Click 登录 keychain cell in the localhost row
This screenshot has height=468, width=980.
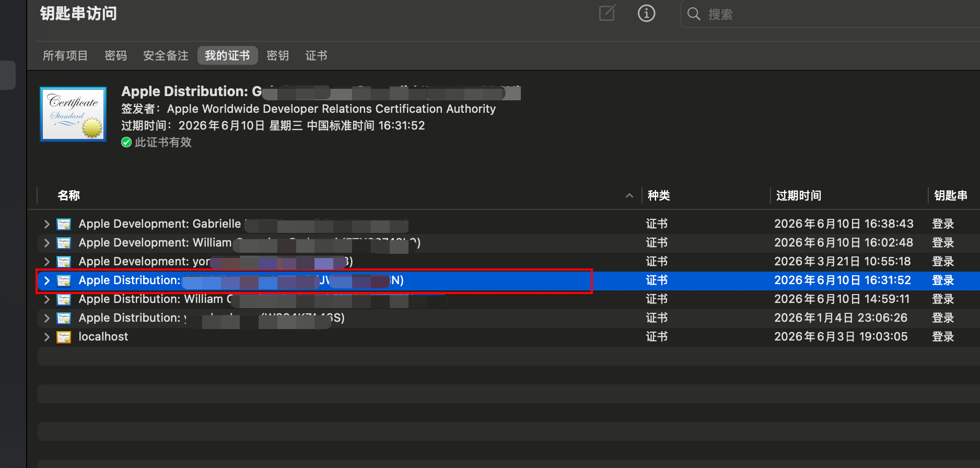pyautogui.click(x=943, y=336)
